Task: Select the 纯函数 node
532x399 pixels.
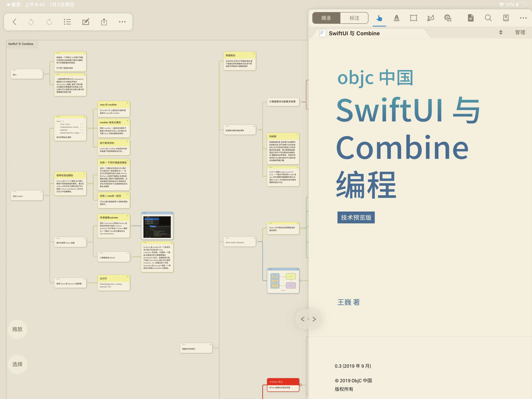Action: point(283,148)
